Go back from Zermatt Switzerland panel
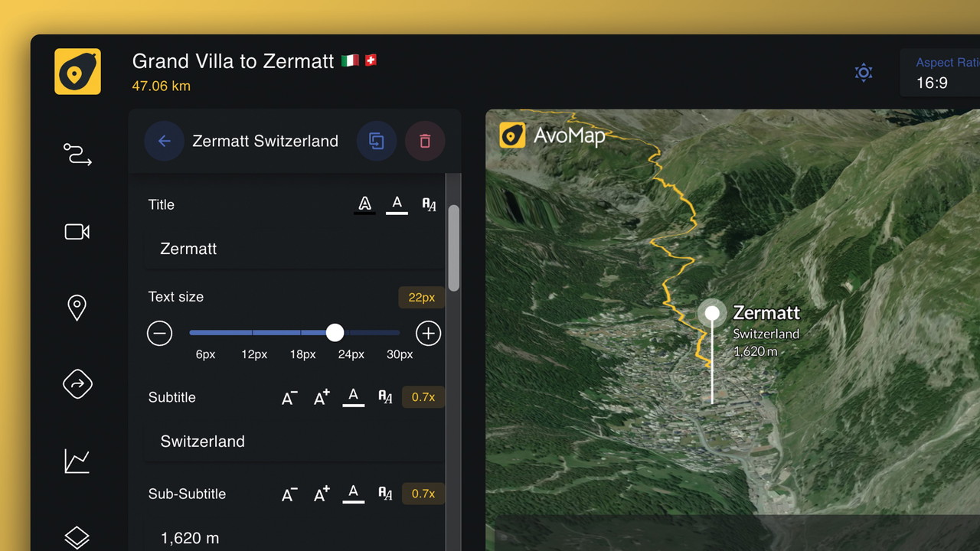The height and width of the screenshot is (551, 980). tap(164, 141)
